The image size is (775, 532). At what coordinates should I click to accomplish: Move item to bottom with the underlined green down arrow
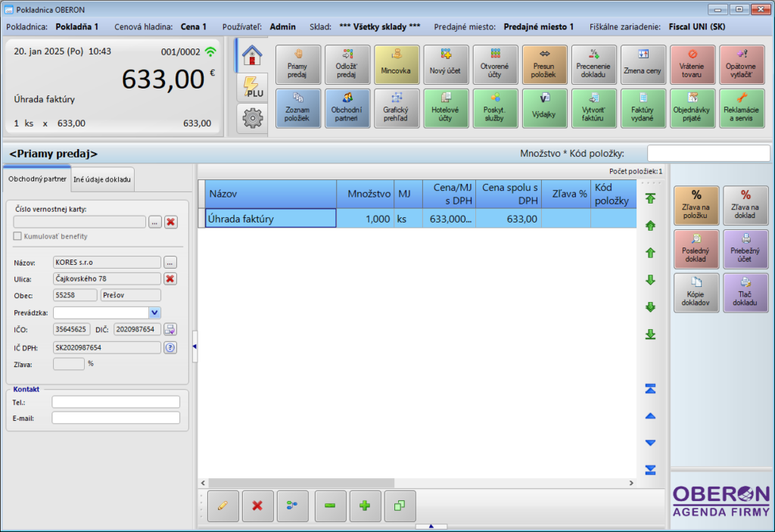(x=650, y=334)
